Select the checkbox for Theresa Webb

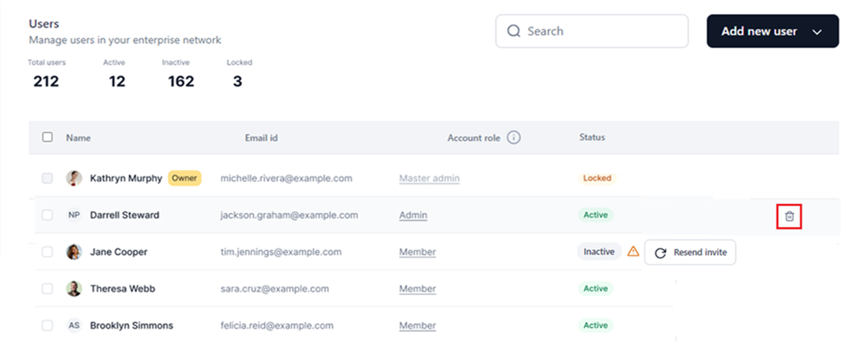(48, 289)
